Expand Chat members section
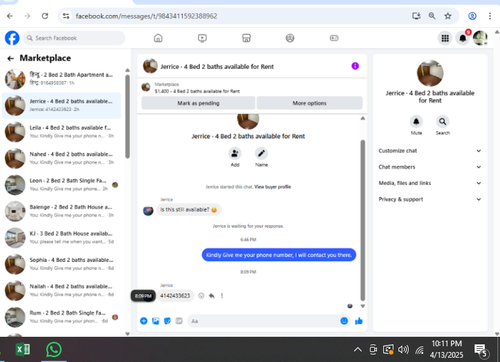This screenshot has height=362, width=500. pos(430,167)
